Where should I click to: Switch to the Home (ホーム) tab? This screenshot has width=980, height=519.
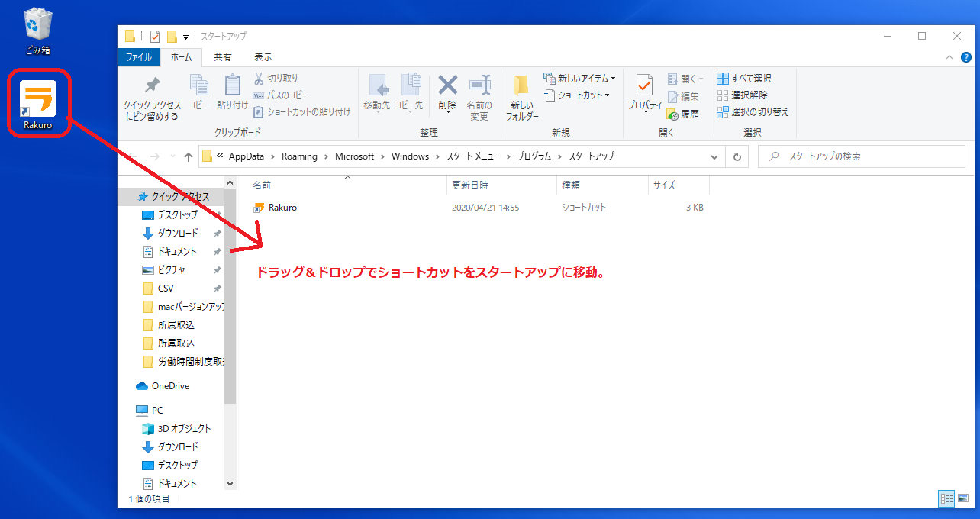182,57
